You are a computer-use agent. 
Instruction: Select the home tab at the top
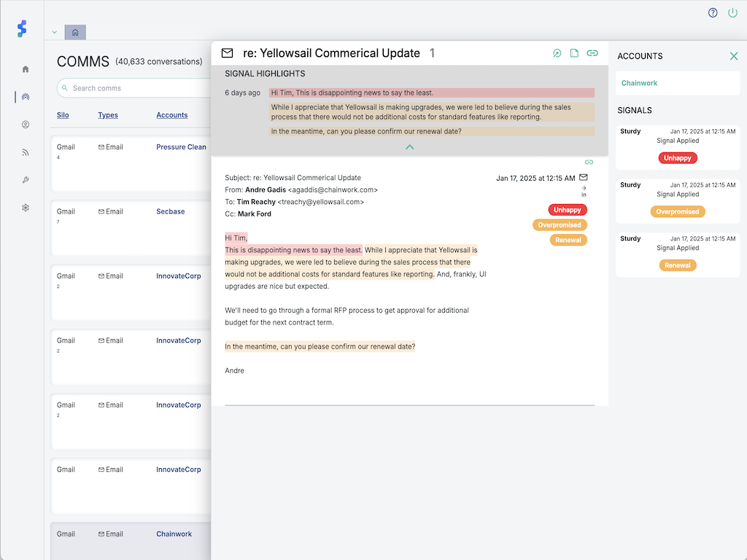click(x=75, y=33)
